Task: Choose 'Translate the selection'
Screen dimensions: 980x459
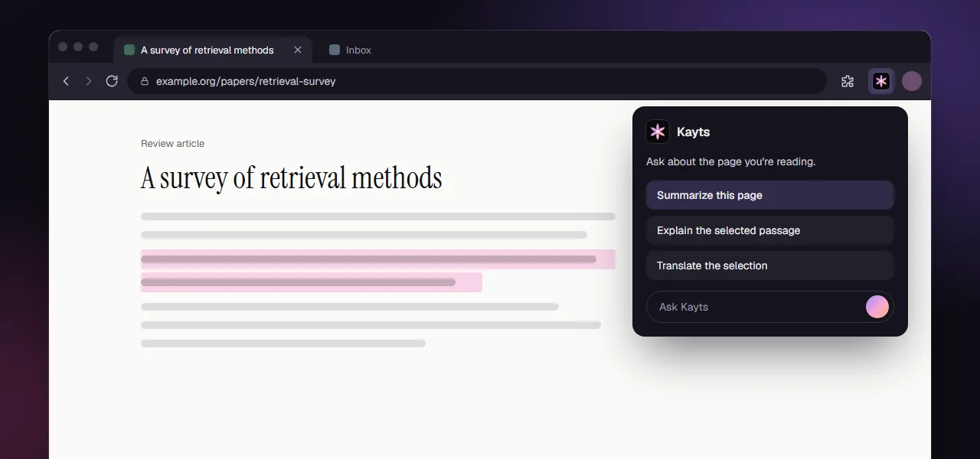Action: pos(770,265)
